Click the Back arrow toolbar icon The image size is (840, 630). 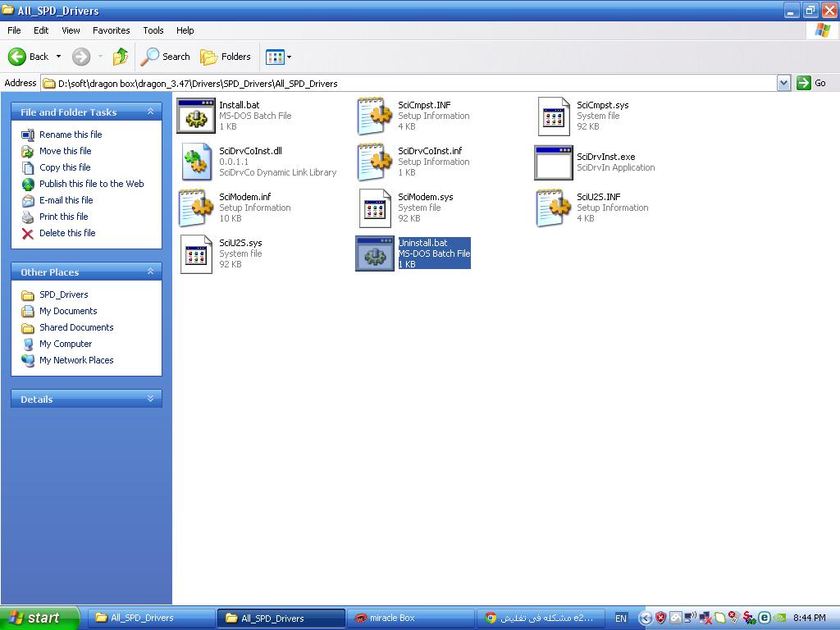point(17,57)
